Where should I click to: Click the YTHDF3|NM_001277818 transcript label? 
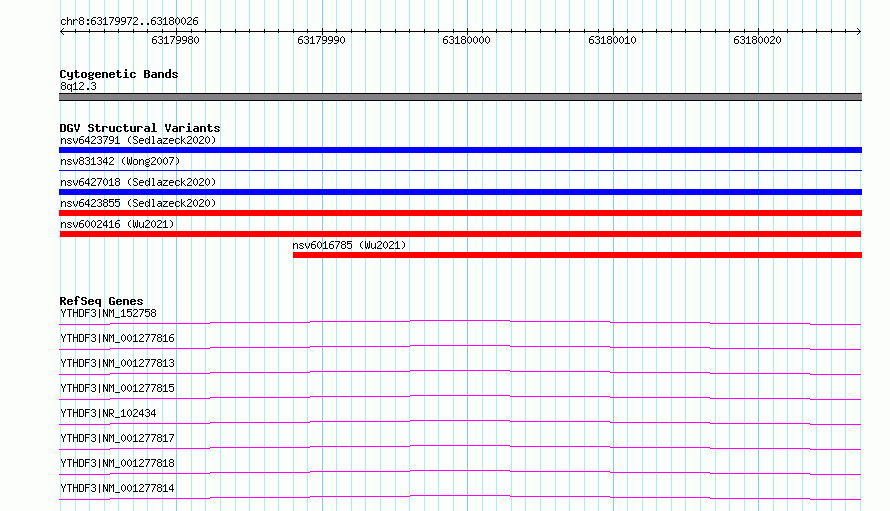click(117, 463)
